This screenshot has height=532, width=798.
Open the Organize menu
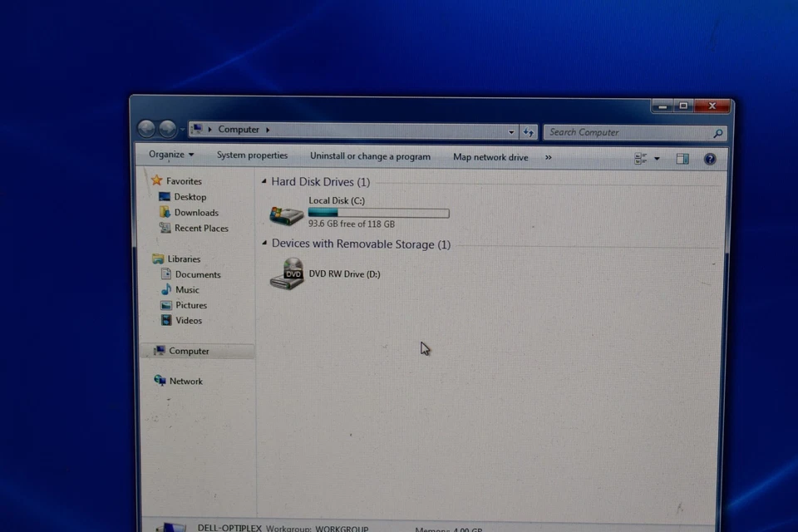point(170,155)
